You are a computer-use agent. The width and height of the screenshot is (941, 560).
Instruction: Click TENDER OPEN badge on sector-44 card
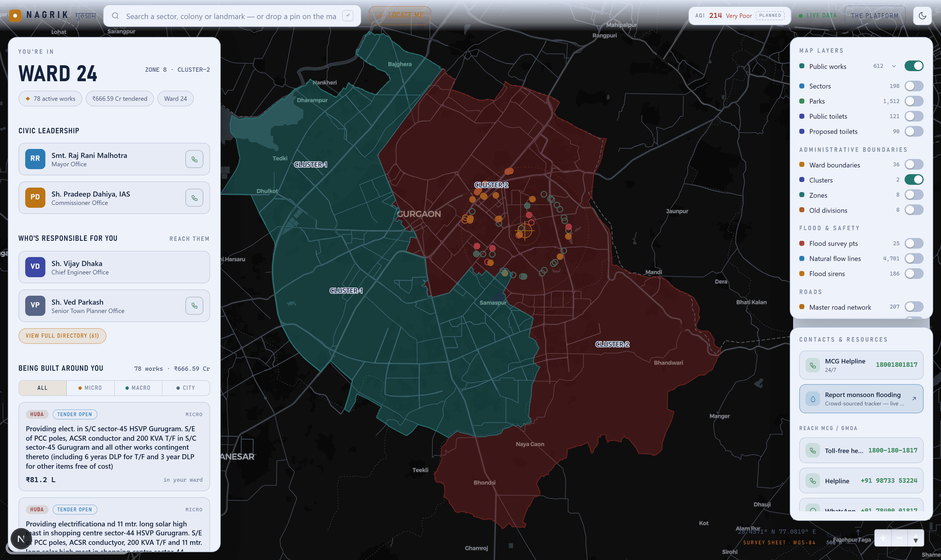[x=75, y=509]
